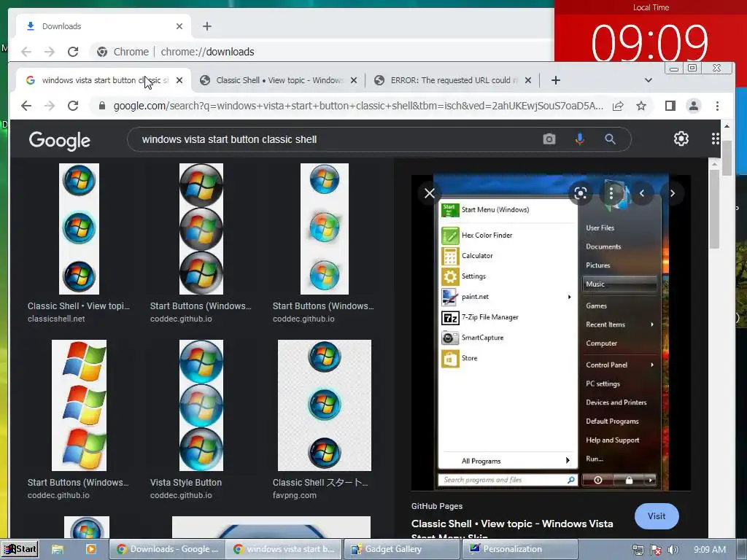The image size is (747, 560).
Task: Open black orb Start Buttons thumbnail
Action: 201,228
